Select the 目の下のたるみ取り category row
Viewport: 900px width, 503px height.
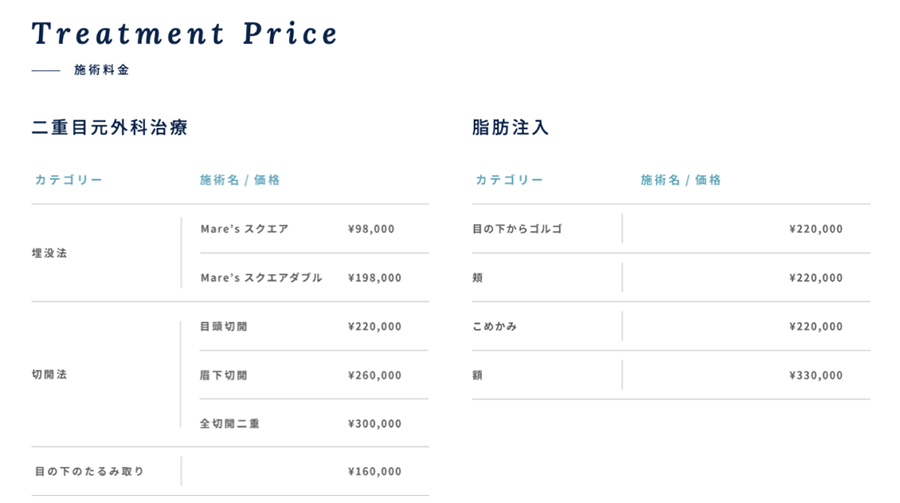pos(230,471)
